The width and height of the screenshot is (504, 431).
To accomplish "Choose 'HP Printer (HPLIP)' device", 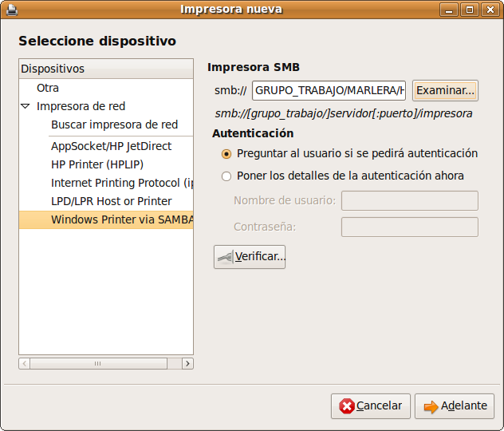I will (x=99, y=164).
